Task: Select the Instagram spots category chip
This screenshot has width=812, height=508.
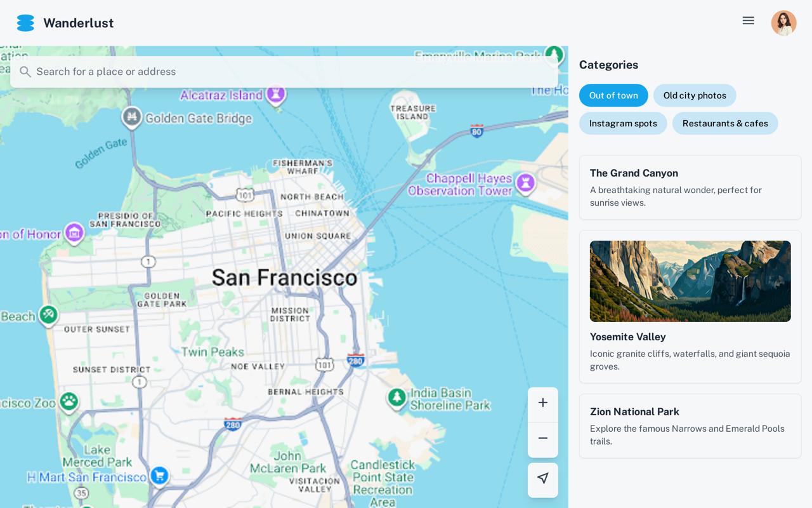Action: pos(622,123)
